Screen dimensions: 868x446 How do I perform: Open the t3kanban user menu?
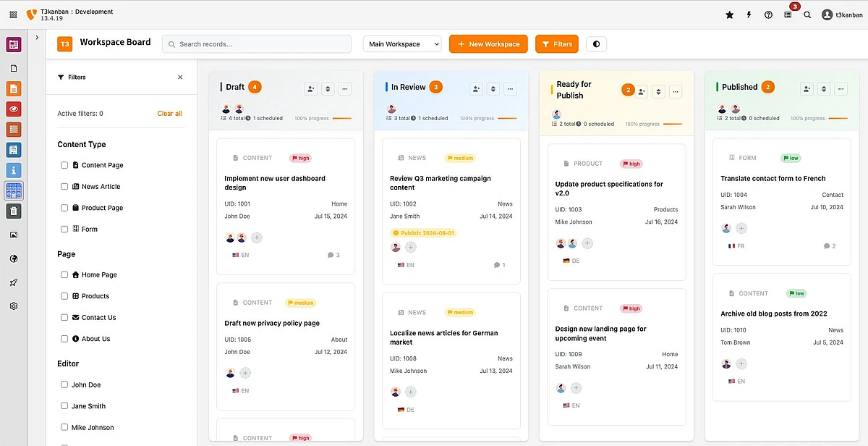[x=842, y=14]
